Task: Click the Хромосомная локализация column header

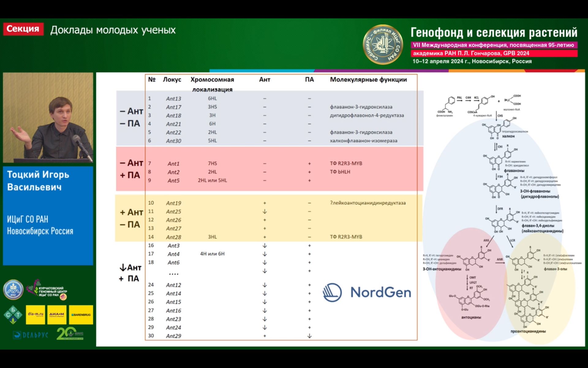Action: click(x=212, y=84)
